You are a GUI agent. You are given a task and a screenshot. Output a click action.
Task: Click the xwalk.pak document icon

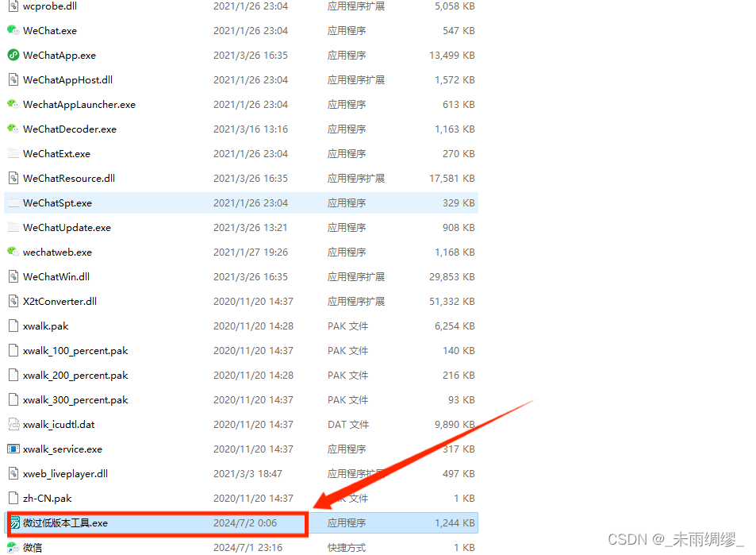(x=13, y=326)
